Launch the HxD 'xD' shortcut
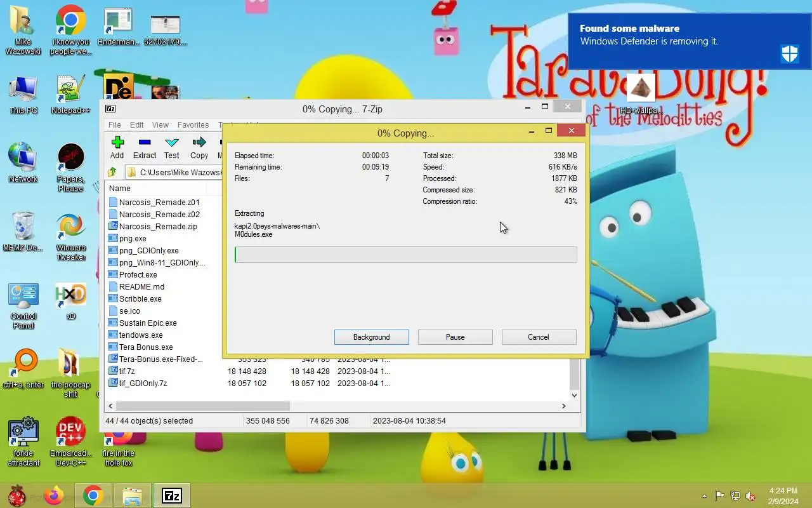812x508 pixels. (x=70, y=301)
